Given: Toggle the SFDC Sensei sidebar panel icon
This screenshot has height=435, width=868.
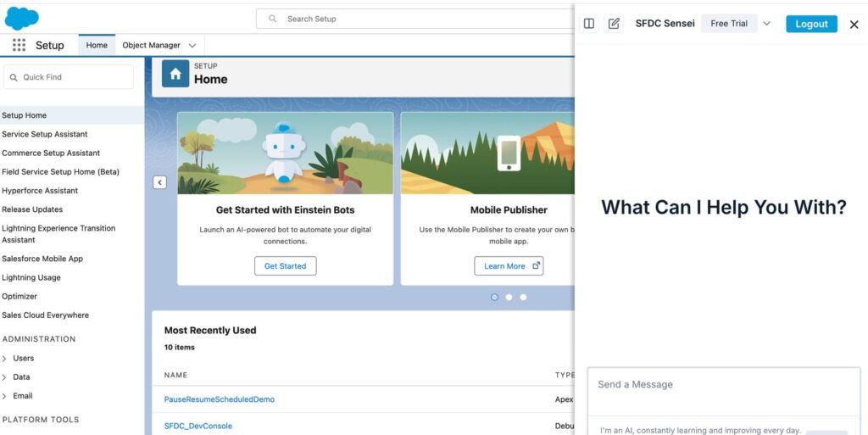Looking at the screenshot, I should point(589,23).
